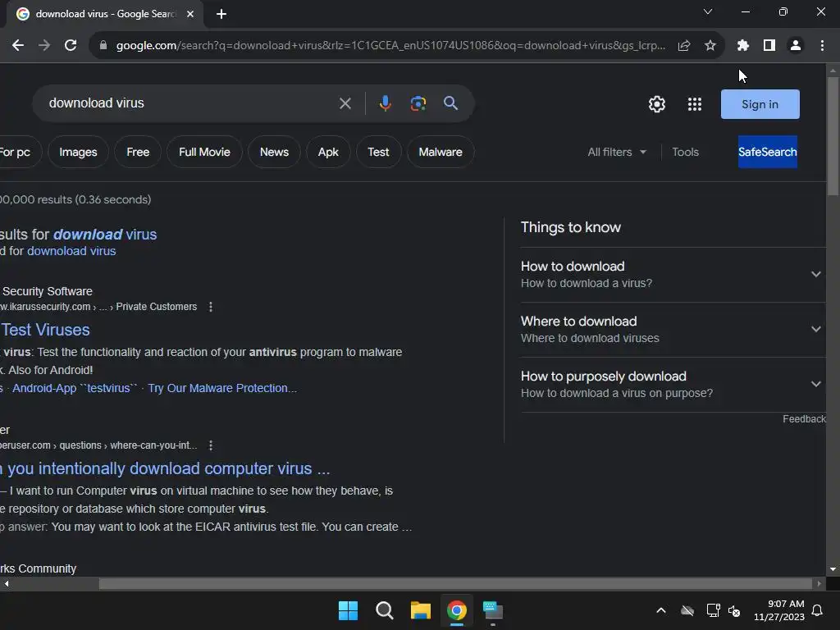840x630 pixels.
Task: Open the Windows Start menu
Action: [x=348, y=610]
